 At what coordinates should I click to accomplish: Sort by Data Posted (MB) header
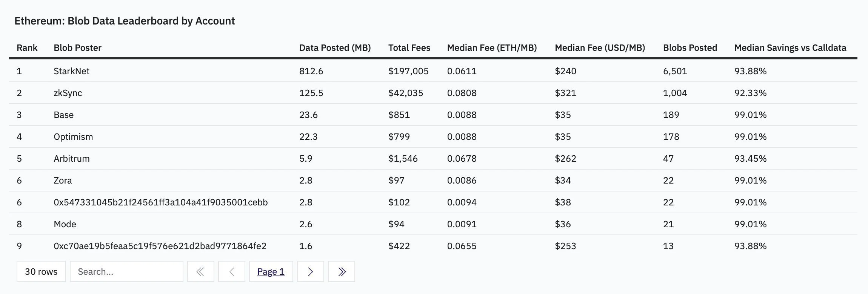[335, 48]
